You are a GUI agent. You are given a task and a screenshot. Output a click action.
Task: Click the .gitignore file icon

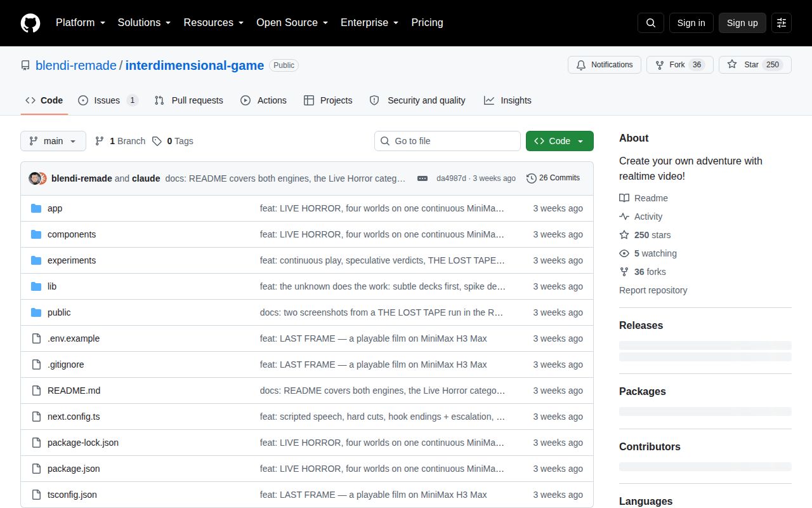(36, 364)
